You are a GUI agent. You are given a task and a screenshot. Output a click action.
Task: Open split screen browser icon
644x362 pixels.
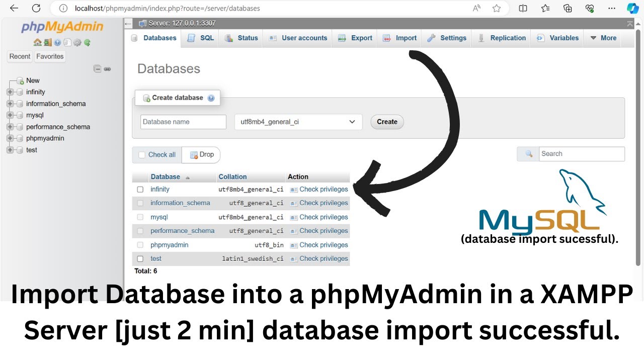(523, 8)
